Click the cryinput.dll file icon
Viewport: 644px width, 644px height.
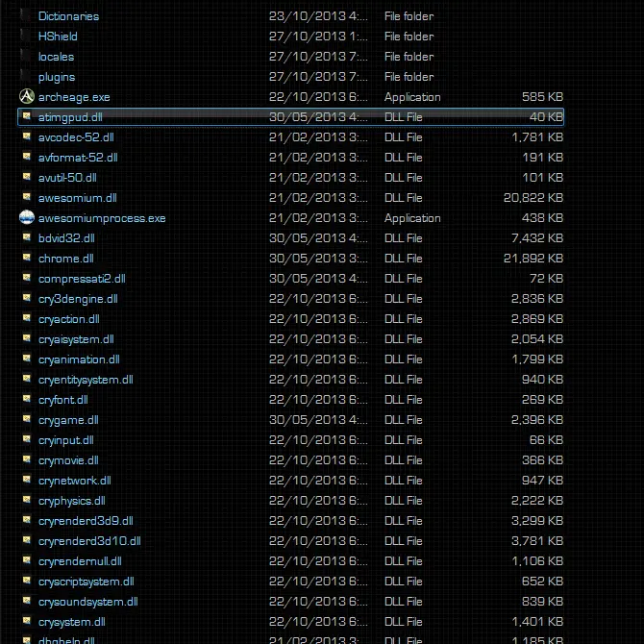click(x=27, y=439)
